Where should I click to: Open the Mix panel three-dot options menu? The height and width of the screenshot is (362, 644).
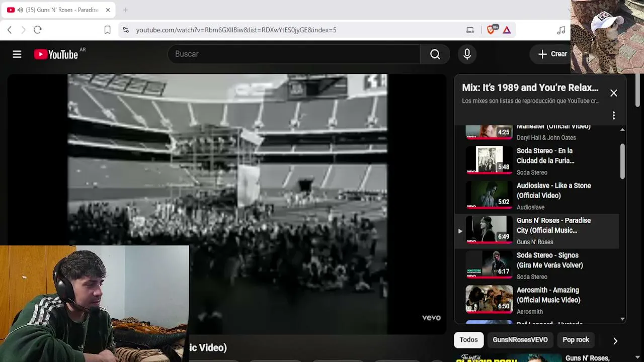[614, 116]
